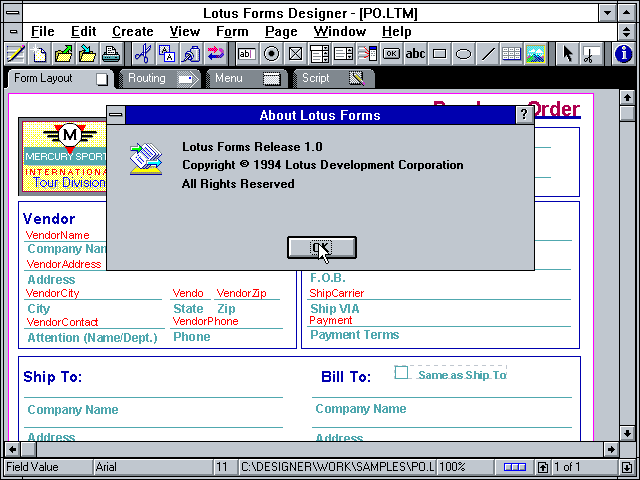Select the pointer arrow tool

[x=568, y=54]
